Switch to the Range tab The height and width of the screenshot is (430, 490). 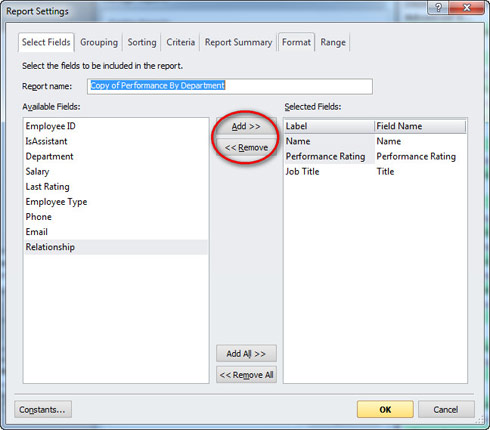[333, 42]
